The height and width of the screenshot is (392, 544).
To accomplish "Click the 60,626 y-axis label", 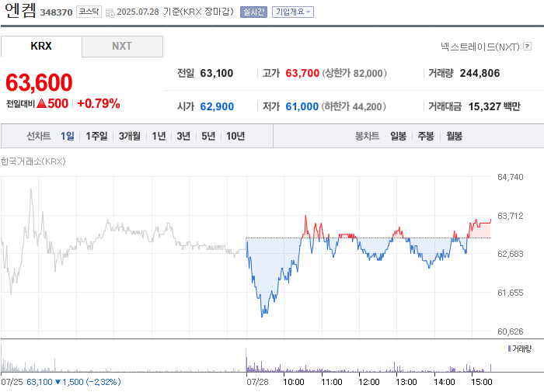I will click(510, 331).
